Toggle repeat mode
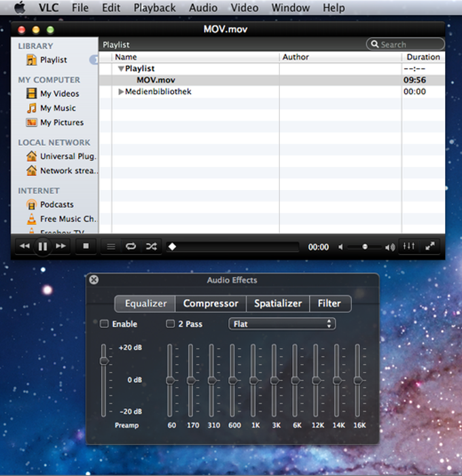 [131, 246]
